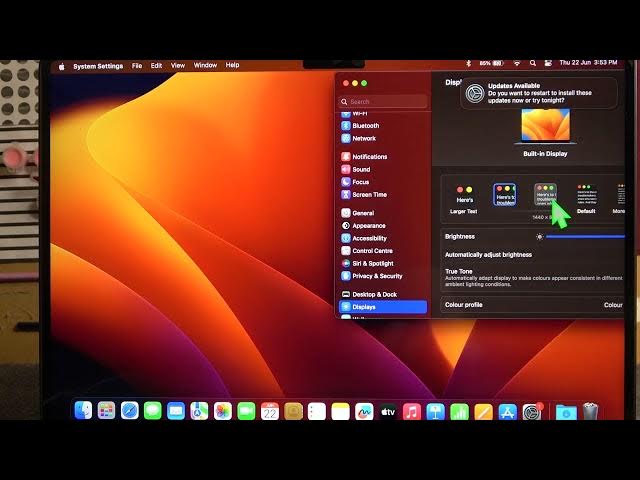The height and width of the screenshot is (480, 640).
Task: Open Maps app in the Dock
Action: tap(199, 411)
